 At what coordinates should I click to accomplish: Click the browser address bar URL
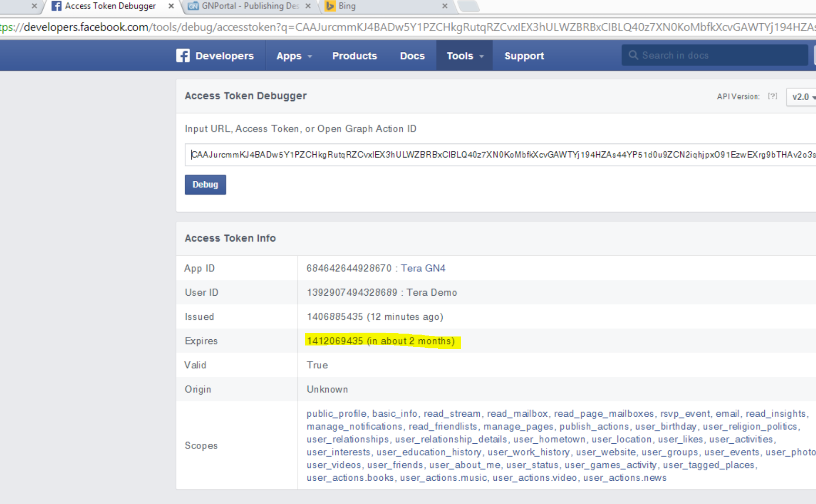[408, 27]
